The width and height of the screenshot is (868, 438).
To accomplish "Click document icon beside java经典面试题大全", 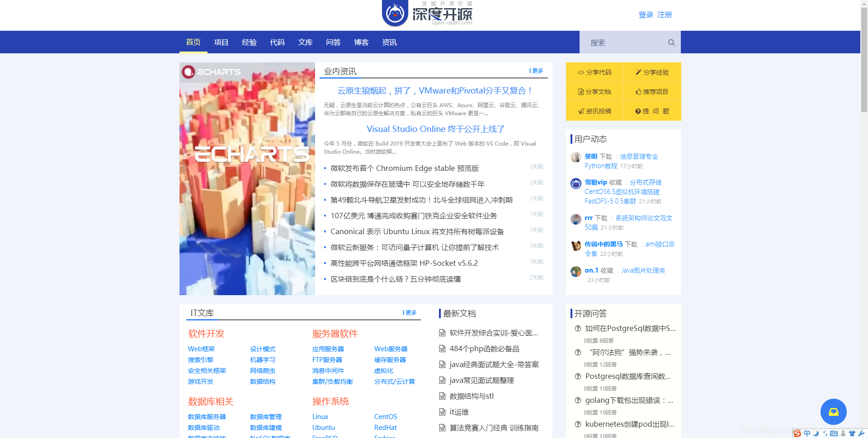I will pos(442,365).
